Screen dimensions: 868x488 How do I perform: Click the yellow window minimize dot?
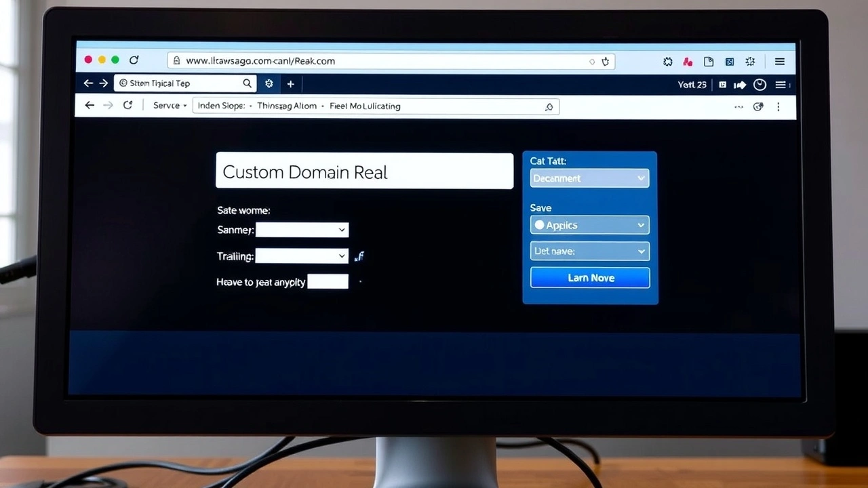click(x=102, y=60)
